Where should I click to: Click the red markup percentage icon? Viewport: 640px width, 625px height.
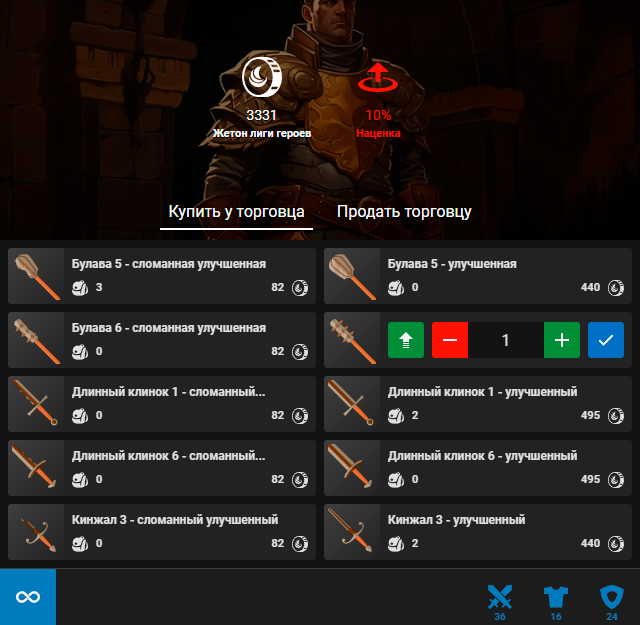point(378,78)
